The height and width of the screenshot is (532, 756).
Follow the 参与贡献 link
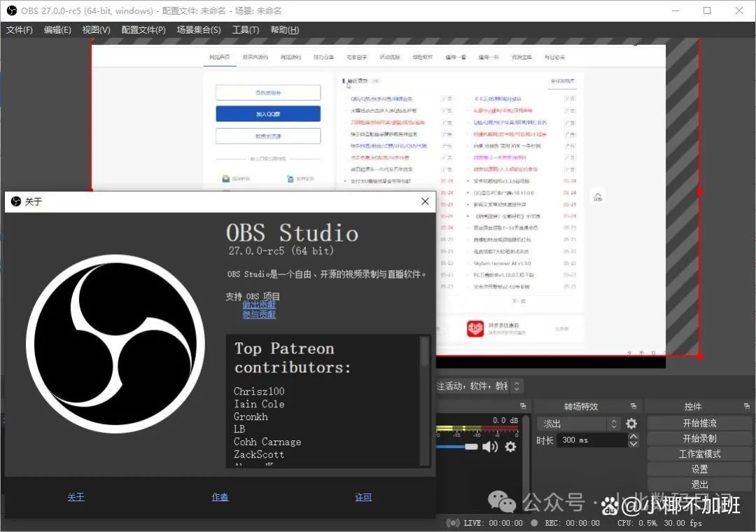click(259, 314)
